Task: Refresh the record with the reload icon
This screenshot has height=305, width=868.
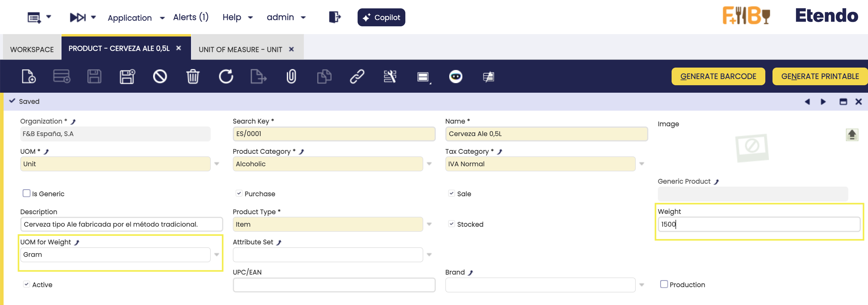Action: tap(226, 76)
